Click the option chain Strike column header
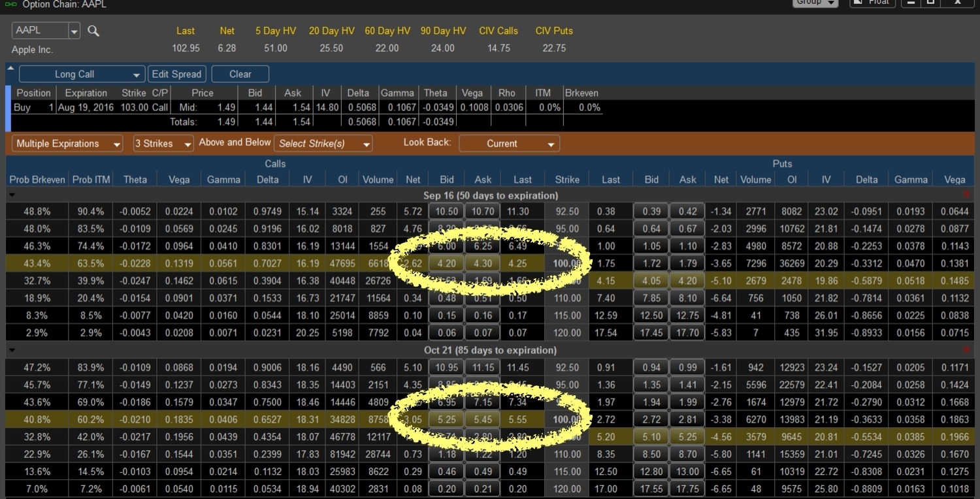Image resolution: width=980 pixels, height=499 pixels. click(x=567, y=180)
